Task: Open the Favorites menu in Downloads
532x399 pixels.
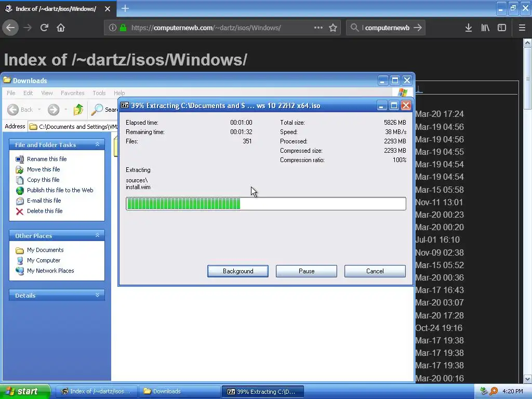Action: pos(73,93)
